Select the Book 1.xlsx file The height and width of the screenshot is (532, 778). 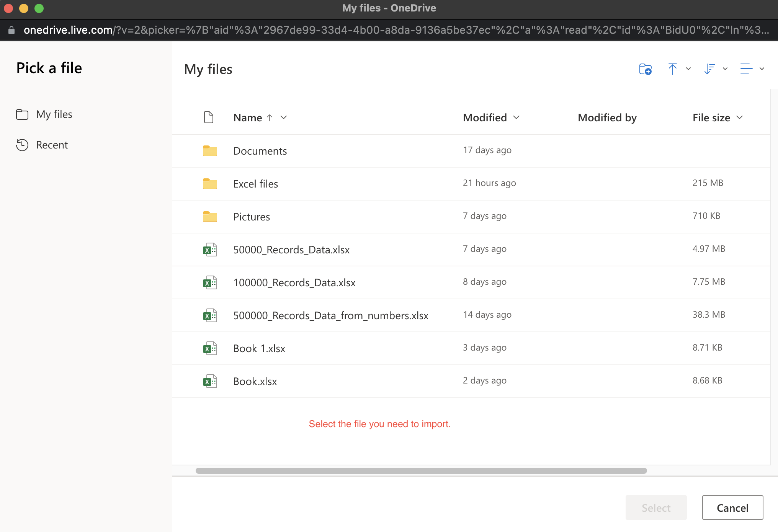pos(259,348)
